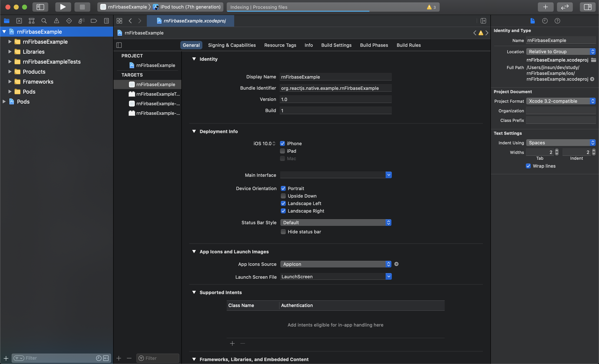
Task: Open the Breakpoint navigator
Action: click(94, 21)
